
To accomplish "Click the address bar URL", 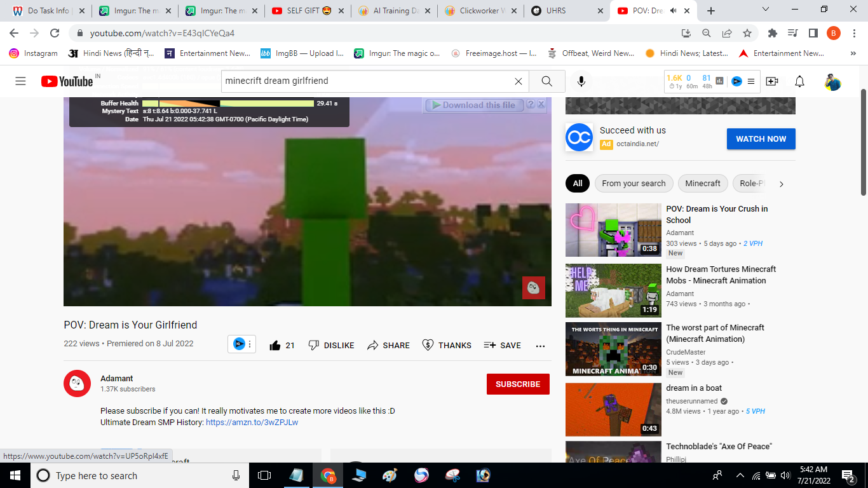I will [162, 33].
